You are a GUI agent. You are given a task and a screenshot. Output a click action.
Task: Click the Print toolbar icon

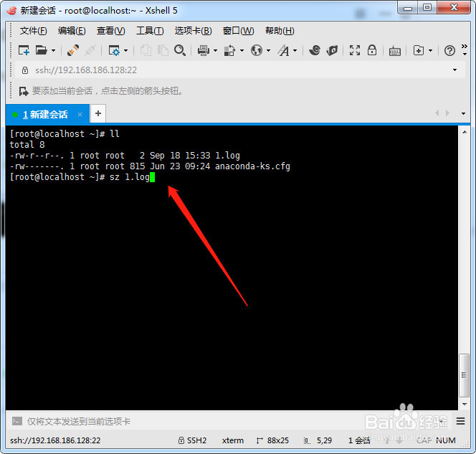[x=204, y=50]
